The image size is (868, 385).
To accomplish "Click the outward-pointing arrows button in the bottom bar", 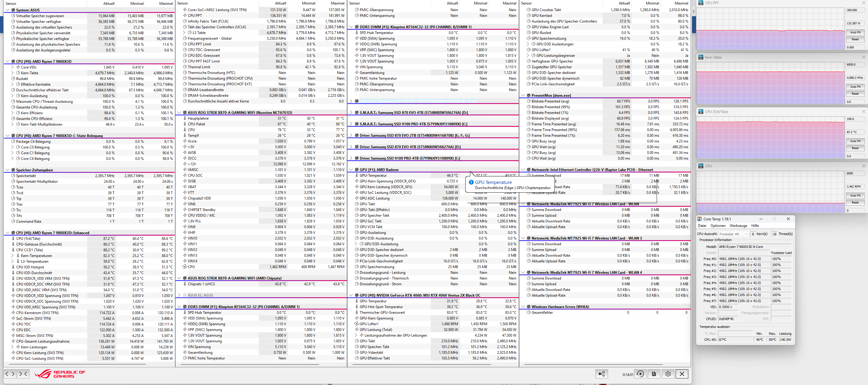I will [10, 374].
